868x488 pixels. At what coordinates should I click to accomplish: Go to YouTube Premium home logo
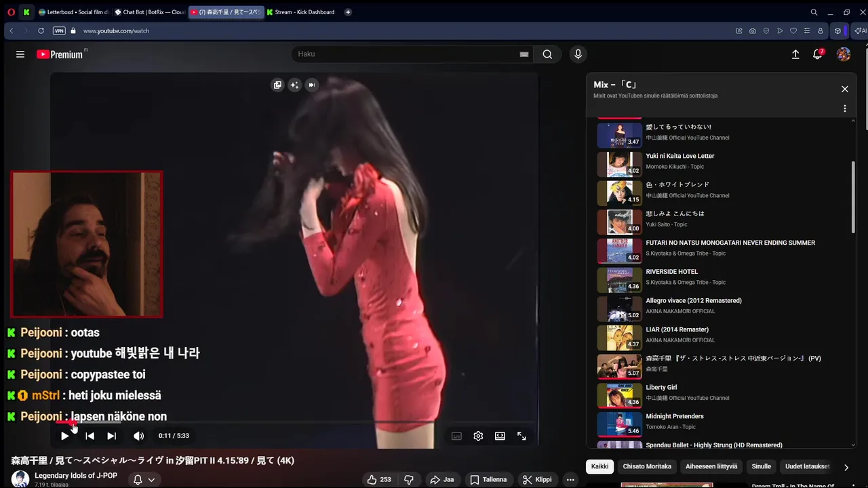point(60,54)
